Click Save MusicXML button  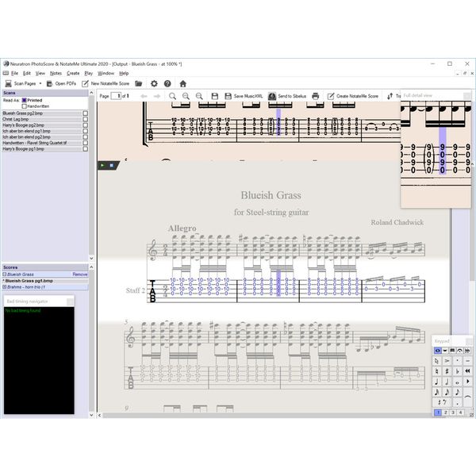(x=244, y=96)
